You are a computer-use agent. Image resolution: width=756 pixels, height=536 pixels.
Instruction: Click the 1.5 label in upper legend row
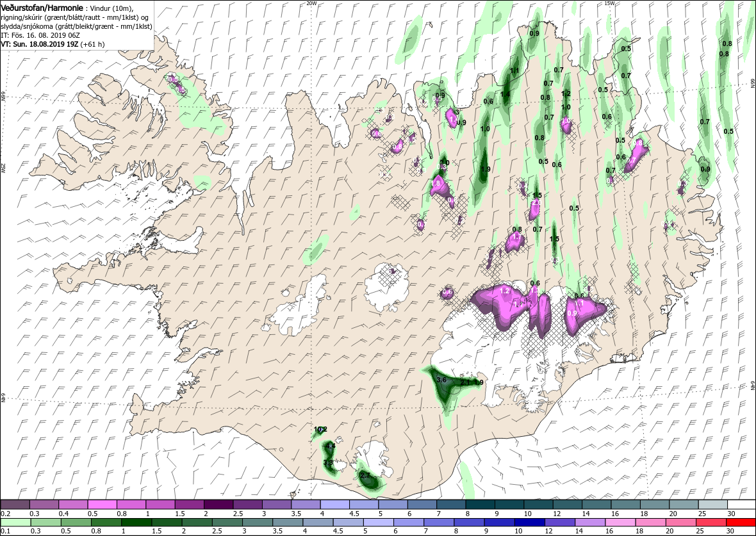(180, 514)
